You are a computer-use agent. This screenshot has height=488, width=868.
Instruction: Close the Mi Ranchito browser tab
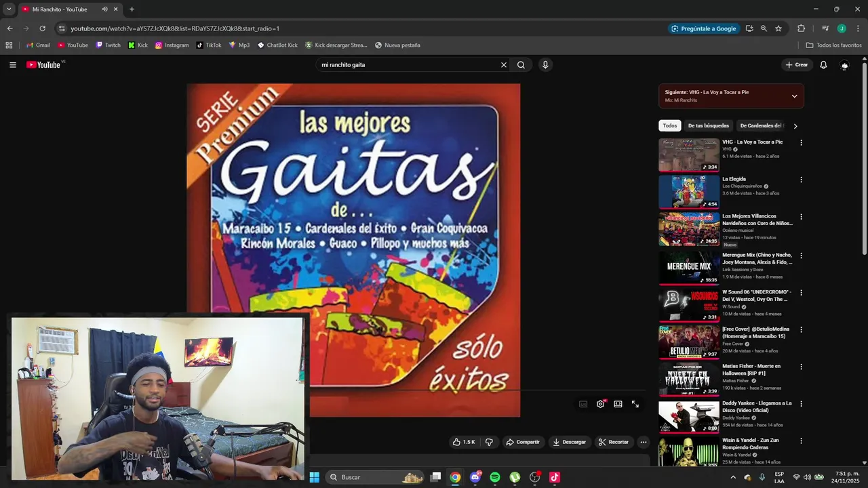[x=115, y=9]
